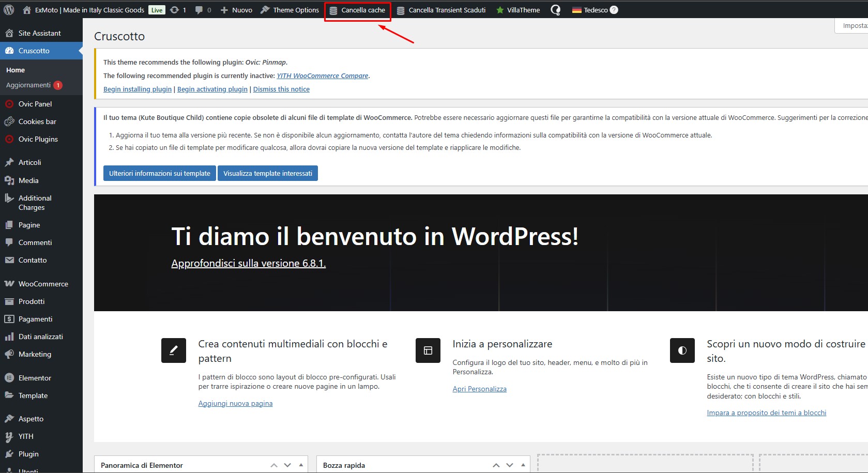Open the comments bubble icon in admin bar
868x473 pixels.
point(199,10)
